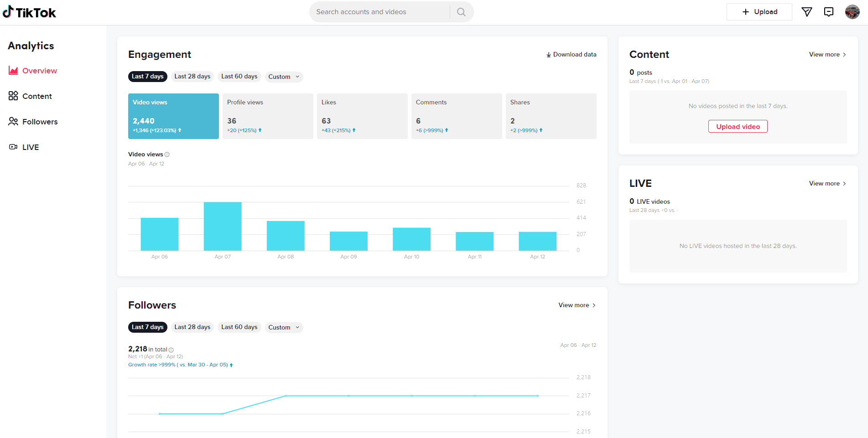Viewport: 868px width, 438px height.
Task: Open the Custom range dropdown in Engagement
Action: (284, 77)
